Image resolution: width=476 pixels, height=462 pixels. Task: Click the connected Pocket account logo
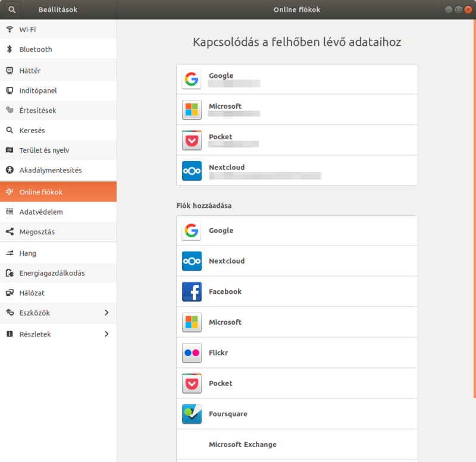(192, 140)
